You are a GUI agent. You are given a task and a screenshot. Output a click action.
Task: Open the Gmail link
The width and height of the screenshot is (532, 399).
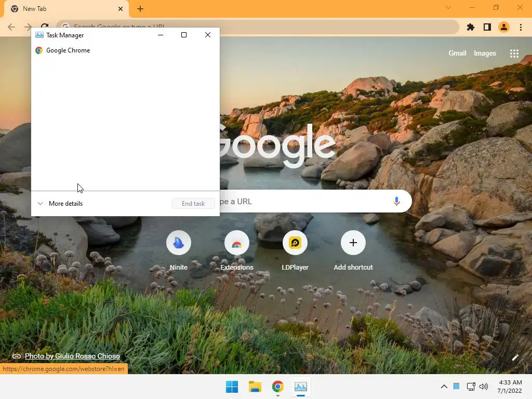pyautogui.click(x=457, y=54)
